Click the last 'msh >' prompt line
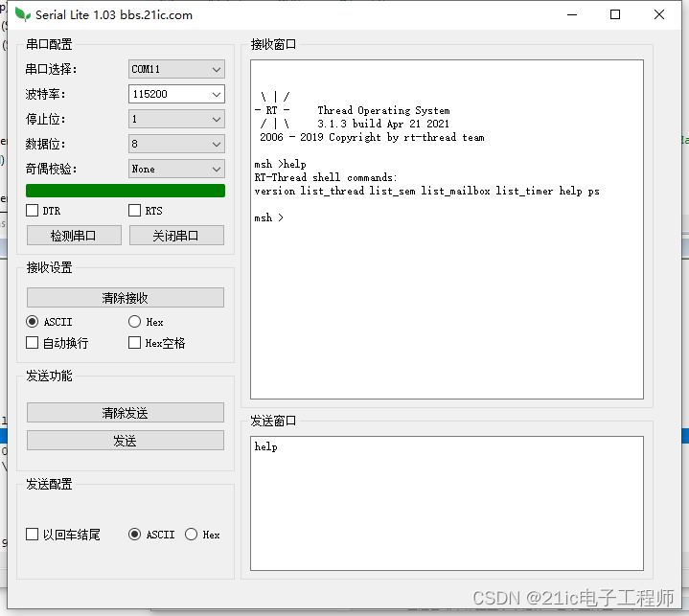 pos(269,217)
